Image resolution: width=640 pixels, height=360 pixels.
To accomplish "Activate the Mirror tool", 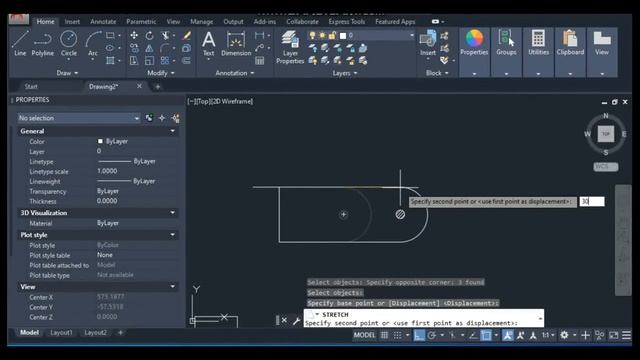I will (149, 48).
